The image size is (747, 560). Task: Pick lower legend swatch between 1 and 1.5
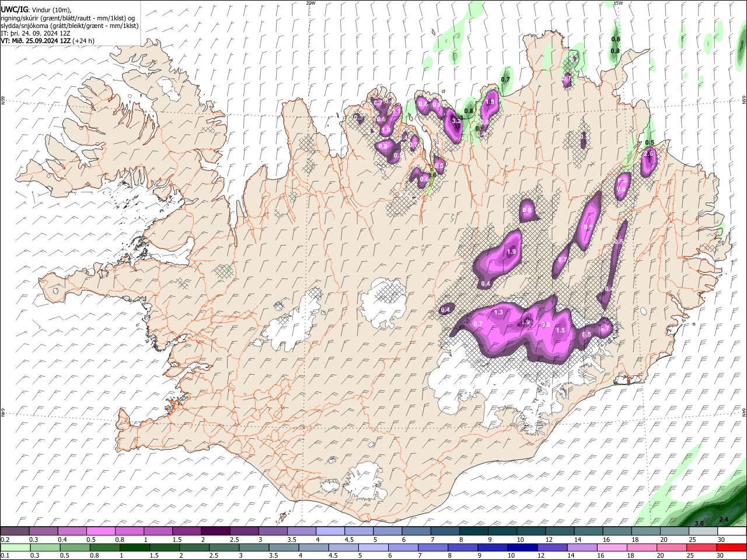[x=134, y=548]
